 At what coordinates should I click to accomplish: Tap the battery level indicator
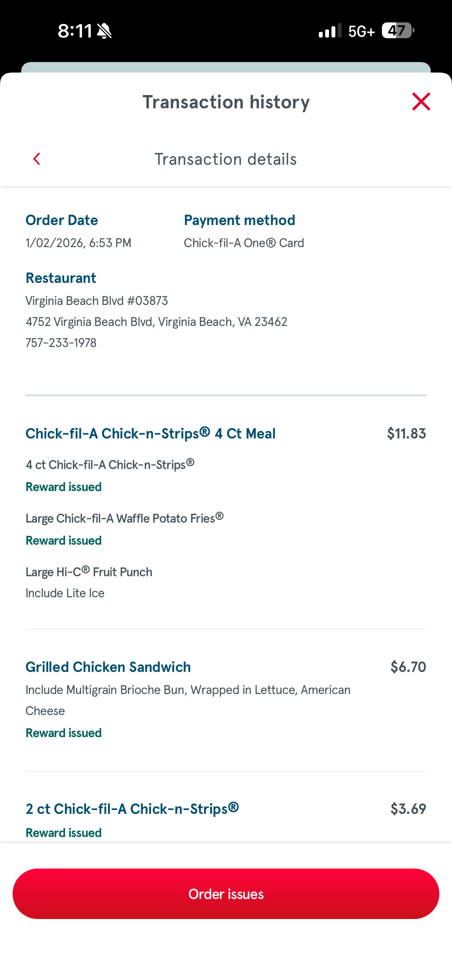(398, 30)
